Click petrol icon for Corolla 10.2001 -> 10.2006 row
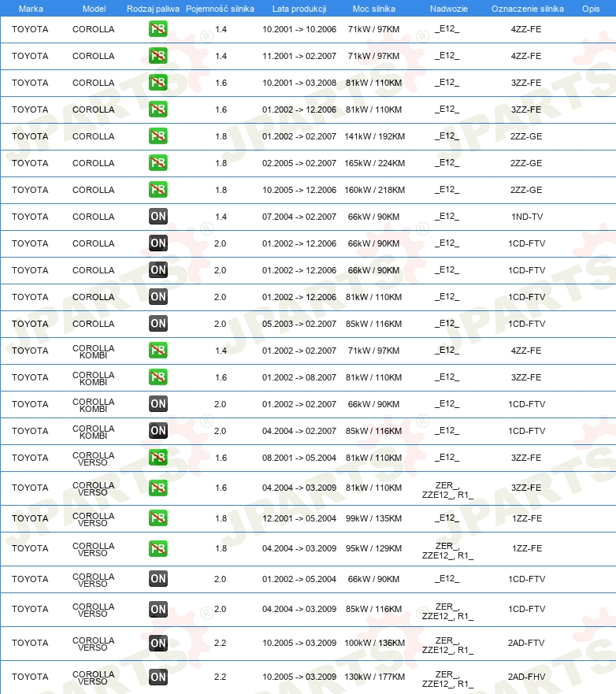616x694 pixels. tap(158, 29)
